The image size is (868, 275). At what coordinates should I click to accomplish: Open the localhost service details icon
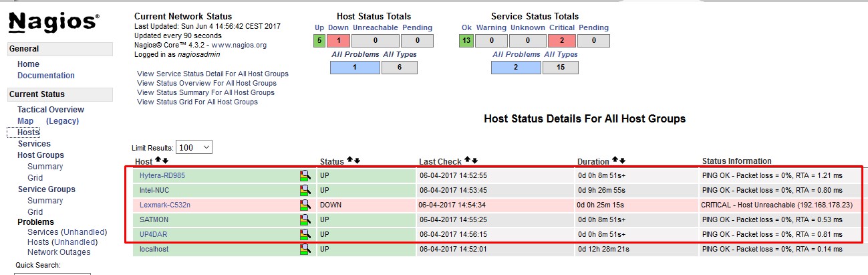coord(305,249)
